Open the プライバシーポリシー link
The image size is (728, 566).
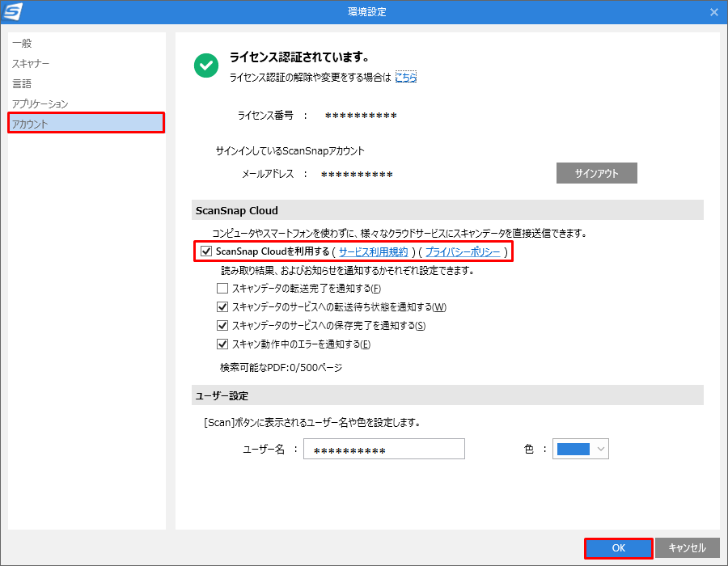click(463, 252)
